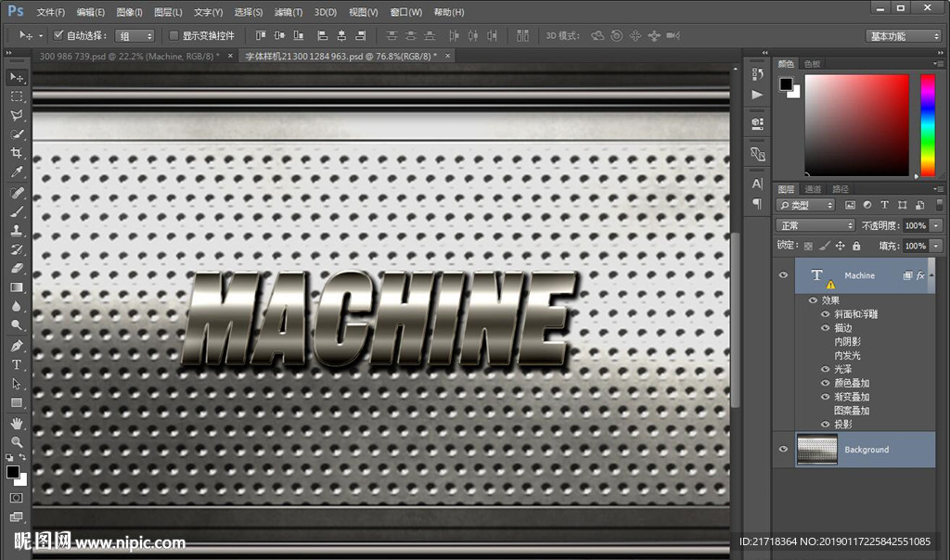The width and height of the screenshot is (950, 560).
Task: Select the Blur tool
Action: pyautogui.click(x=17, y=306)
